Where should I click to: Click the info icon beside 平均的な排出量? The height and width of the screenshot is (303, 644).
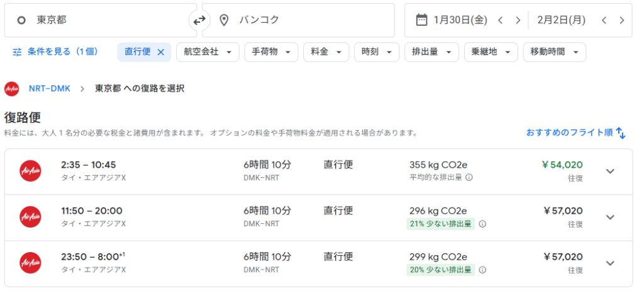(x=469, y=177)
